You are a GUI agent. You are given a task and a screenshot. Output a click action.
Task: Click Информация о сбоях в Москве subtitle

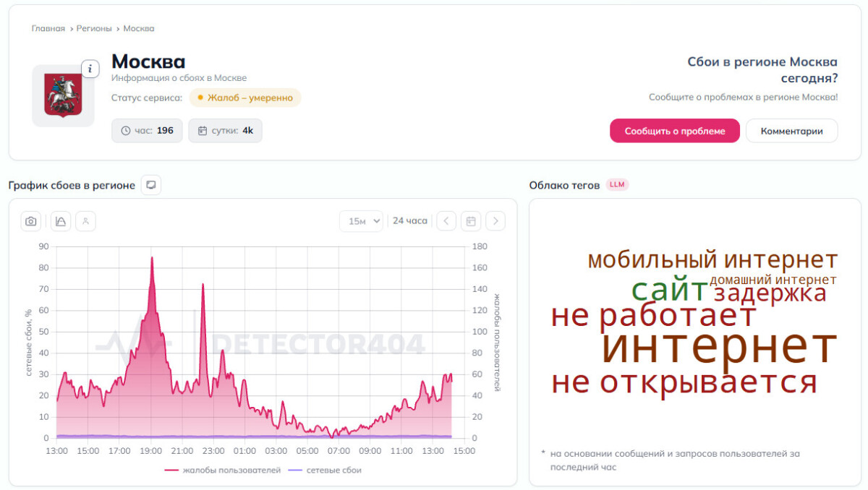click(179, 78)
